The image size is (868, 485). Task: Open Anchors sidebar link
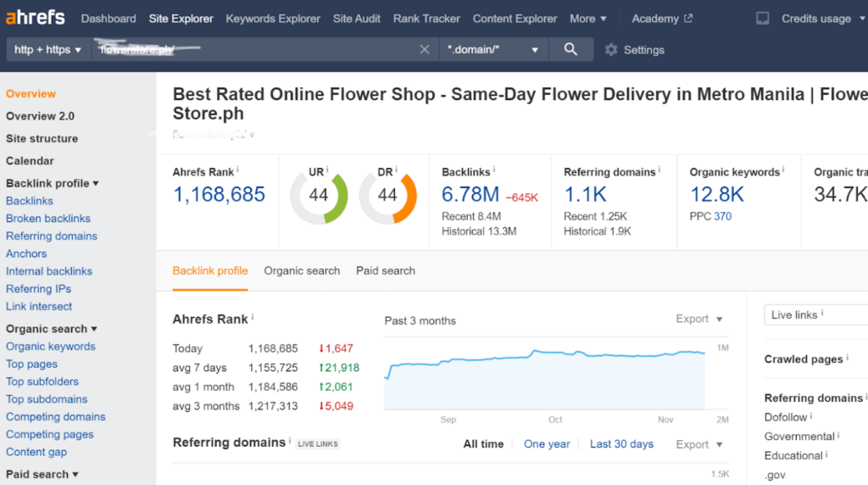pyautogui.click(x=26, y=254)
